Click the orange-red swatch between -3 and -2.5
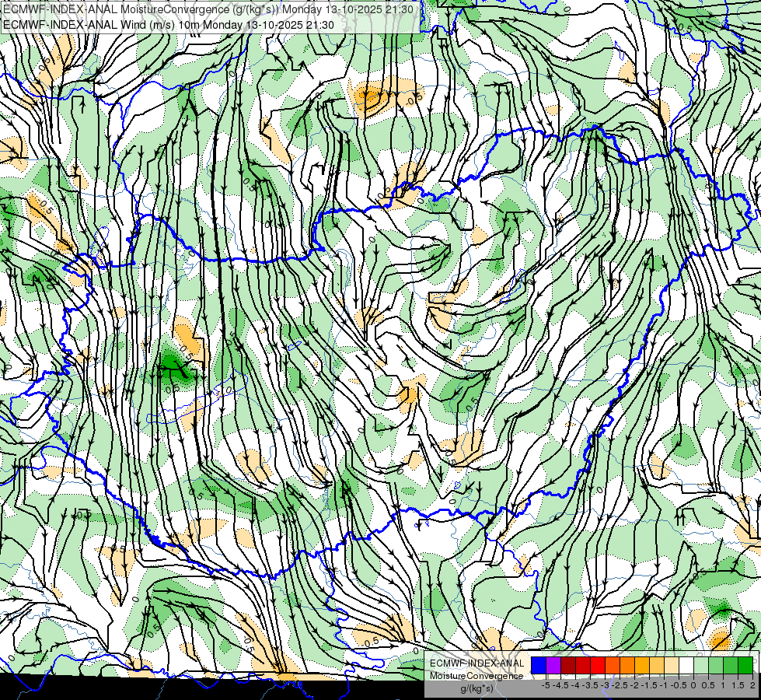761x700 pixels. click(x=613, y=666)
